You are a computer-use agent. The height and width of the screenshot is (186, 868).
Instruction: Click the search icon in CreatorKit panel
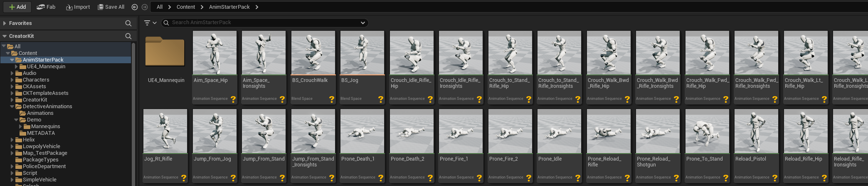tap(128, 36)
